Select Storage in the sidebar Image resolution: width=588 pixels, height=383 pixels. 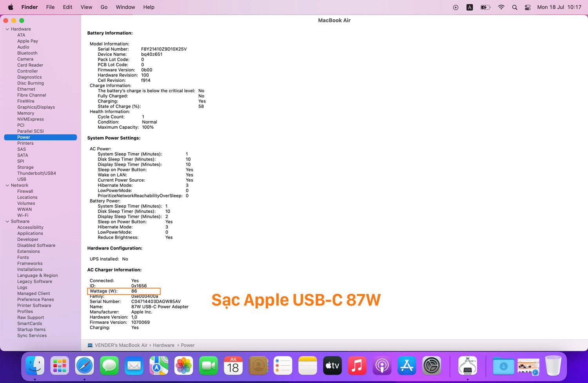pos(25,168)
